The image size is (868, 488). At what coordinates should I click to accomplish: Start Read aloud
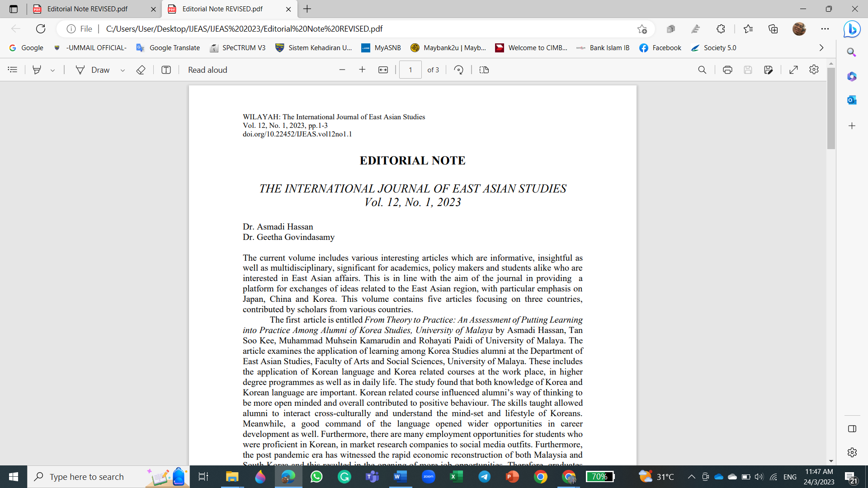coord(208,70)
